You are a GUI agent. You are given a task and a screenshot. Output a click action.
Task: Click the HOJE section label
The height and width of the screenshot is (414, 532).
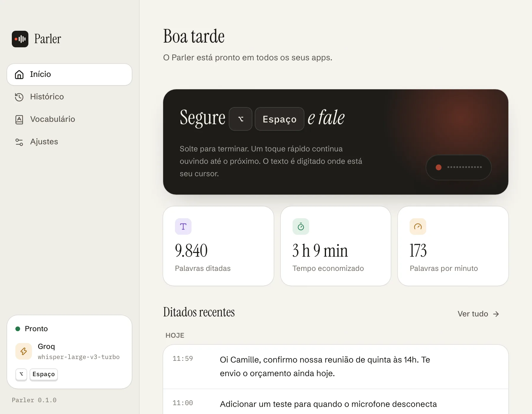(175, 335)
